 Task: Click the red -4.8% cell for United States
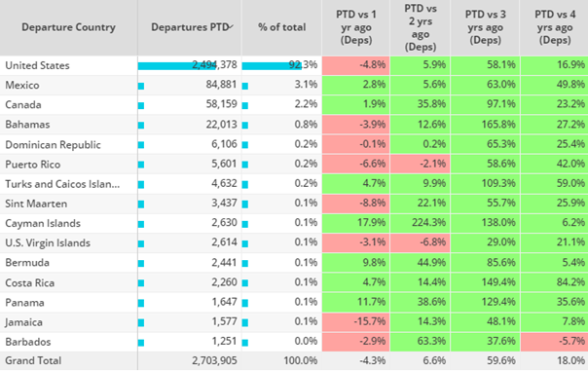point(356,65)
